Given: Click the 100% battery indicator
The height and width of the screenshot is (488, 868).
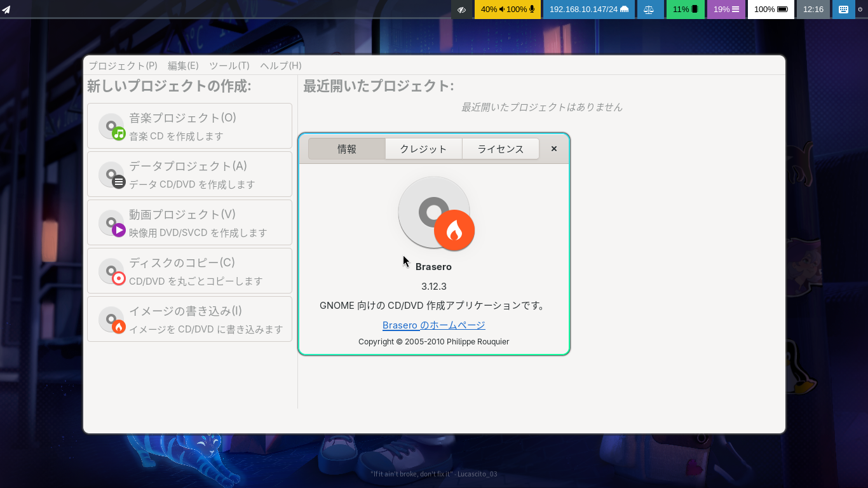Looking at the screenshot, I should coord(771,10).
